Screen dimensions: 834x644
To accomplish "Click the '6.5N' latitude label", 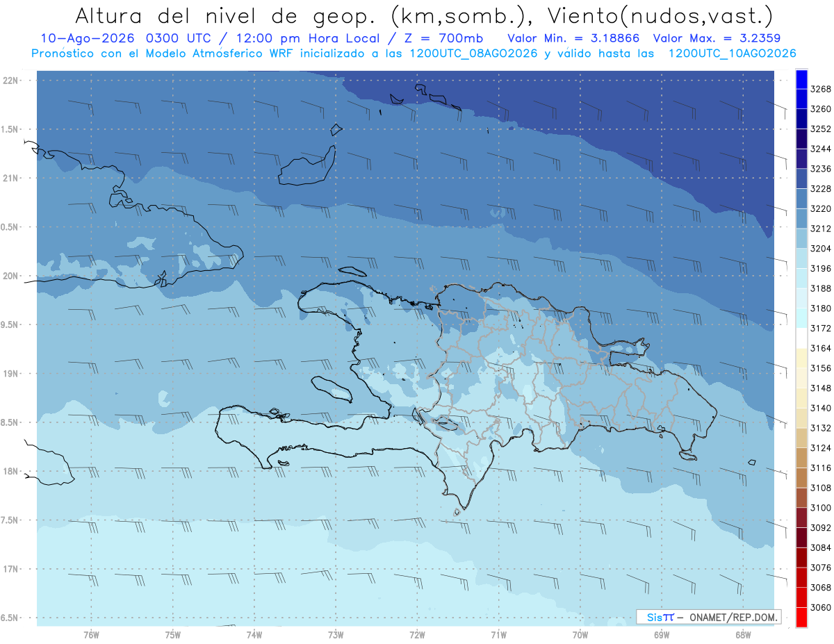I will 9,618.
